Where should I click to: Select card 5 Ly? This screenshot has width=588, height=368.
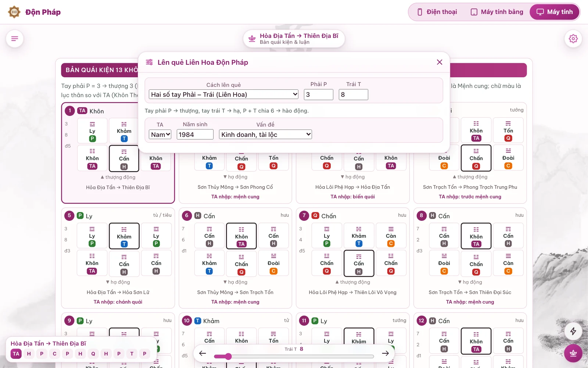pos(118,258)
